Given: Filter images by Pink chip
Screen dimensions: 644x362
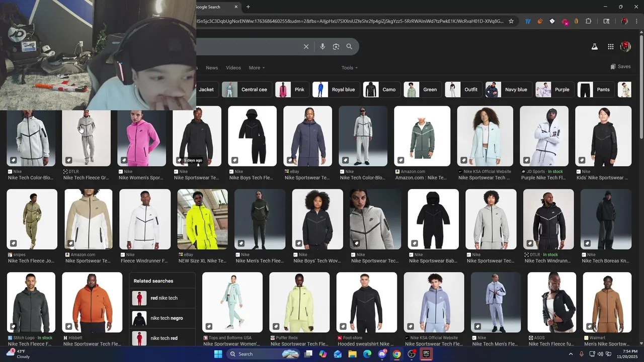Looking at the screenshot, I should click(292, 89).
